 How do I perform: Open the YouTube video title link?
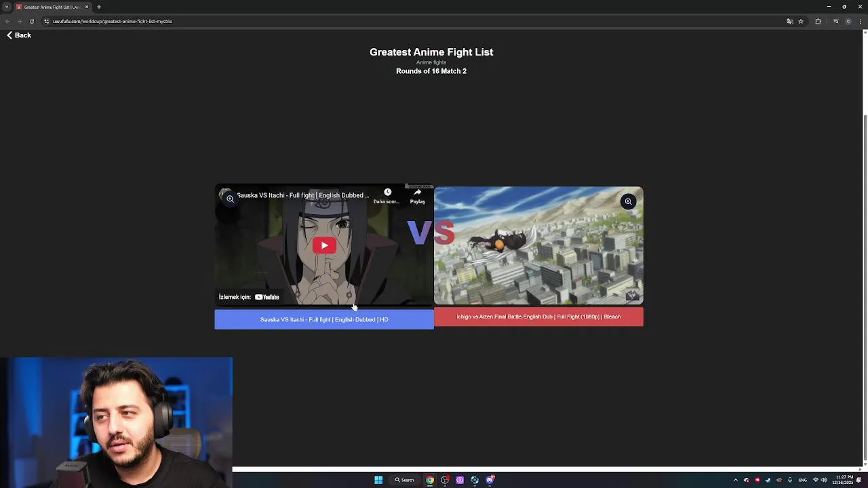[303, 195]
